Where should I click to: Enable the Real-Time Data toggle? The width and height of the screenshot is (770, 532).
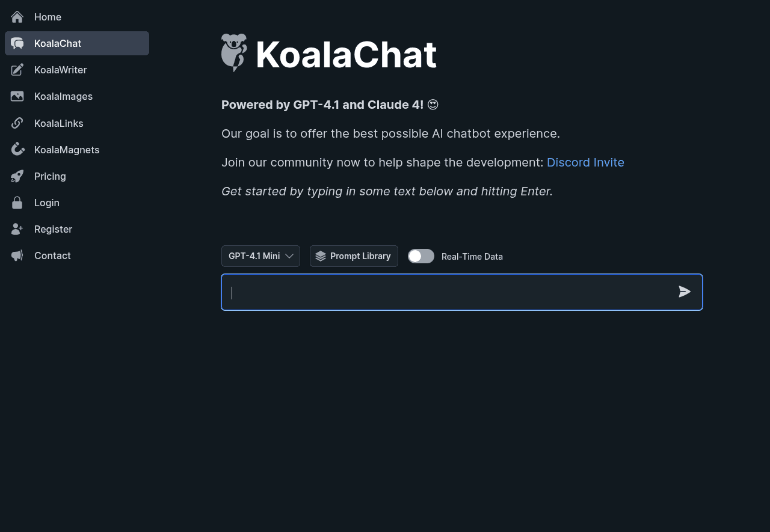point(420,256)
